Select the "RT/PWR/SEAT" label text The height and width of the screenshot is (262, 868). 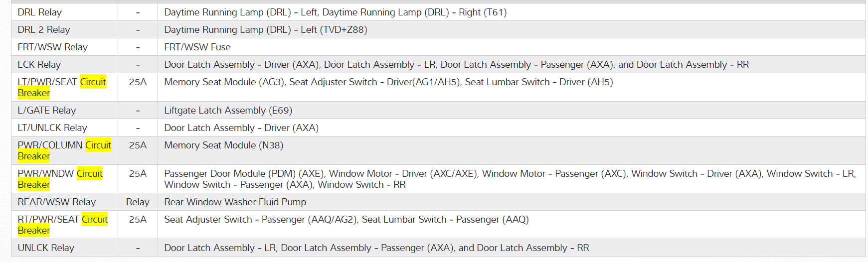point(48,220)
